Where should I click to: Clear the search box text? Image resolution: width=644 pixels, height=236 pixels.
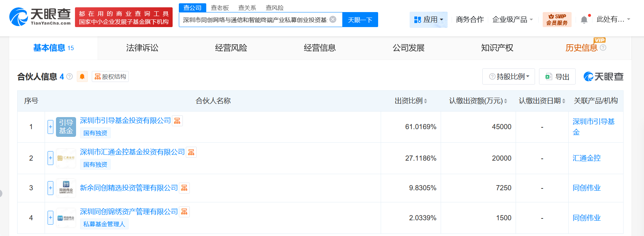[x=333, y=19]
